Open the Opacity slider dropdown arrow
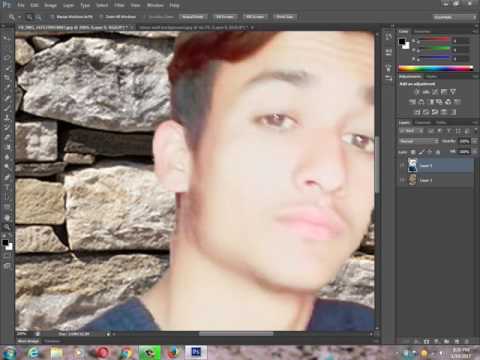This screenshot has height=360, width=480. point(474,141)
